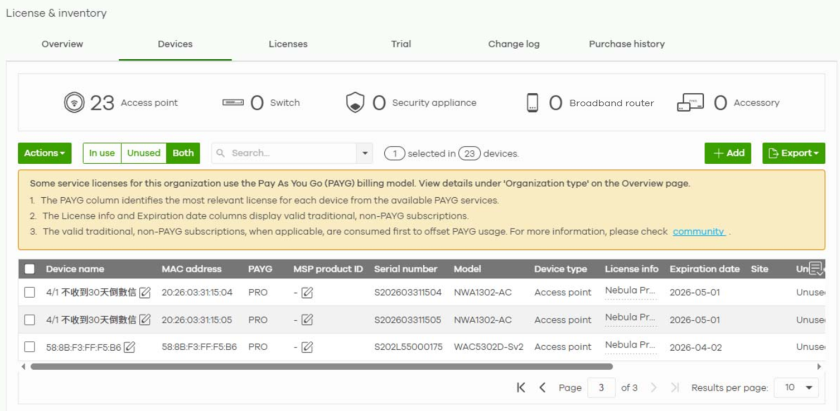Check the row with serial S202603311504

point(30,293)
